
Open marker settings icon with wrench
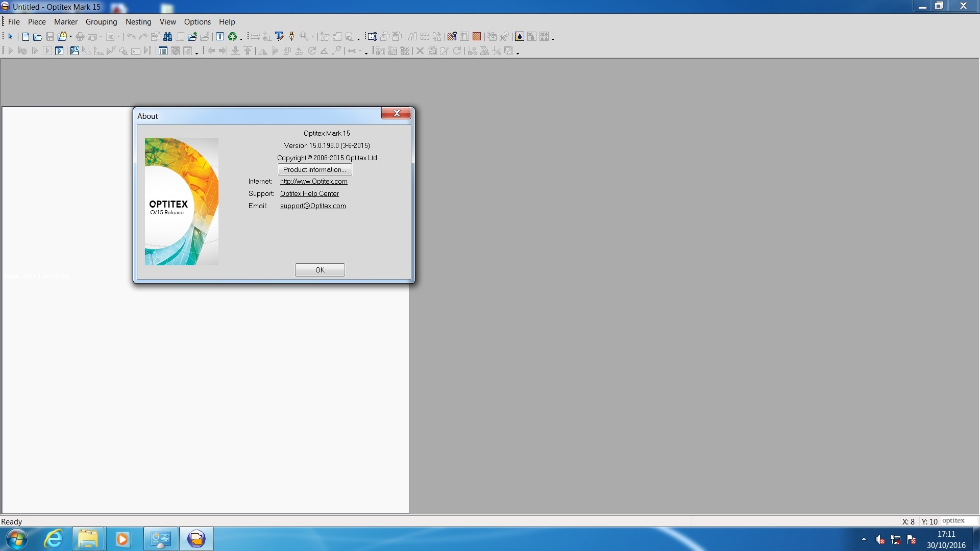point(372,37)
